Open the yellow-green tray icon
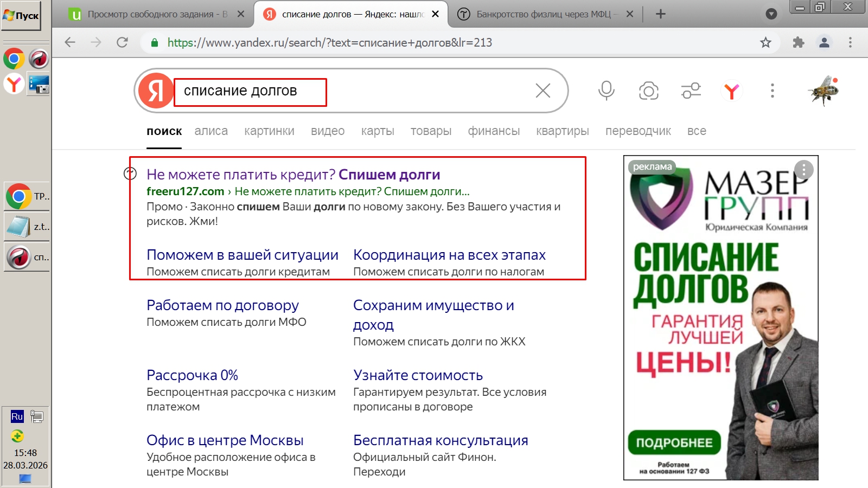 [17, 436]
